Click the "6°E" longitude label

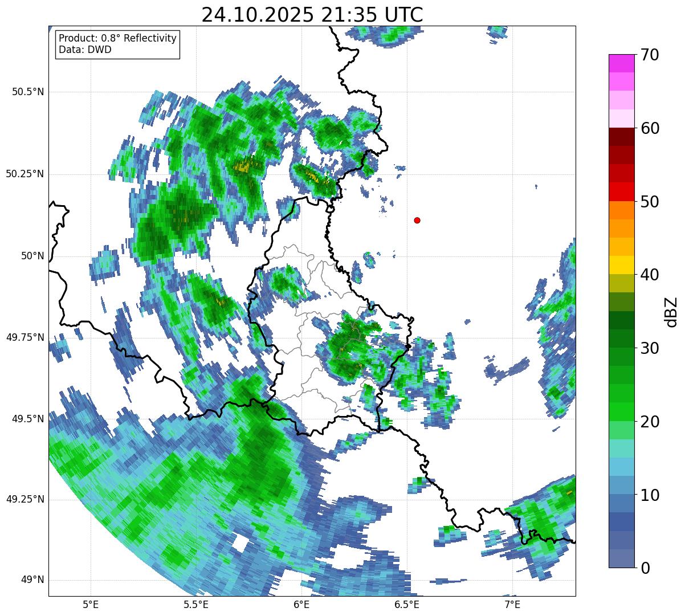[x=301, y=605]
